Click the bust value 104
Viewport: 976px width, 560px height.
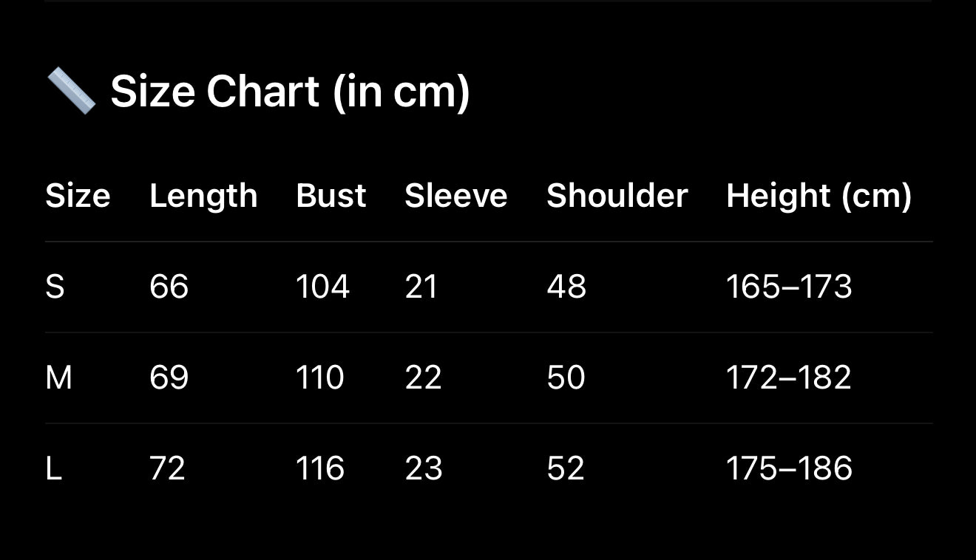click(x=323, y=287)
